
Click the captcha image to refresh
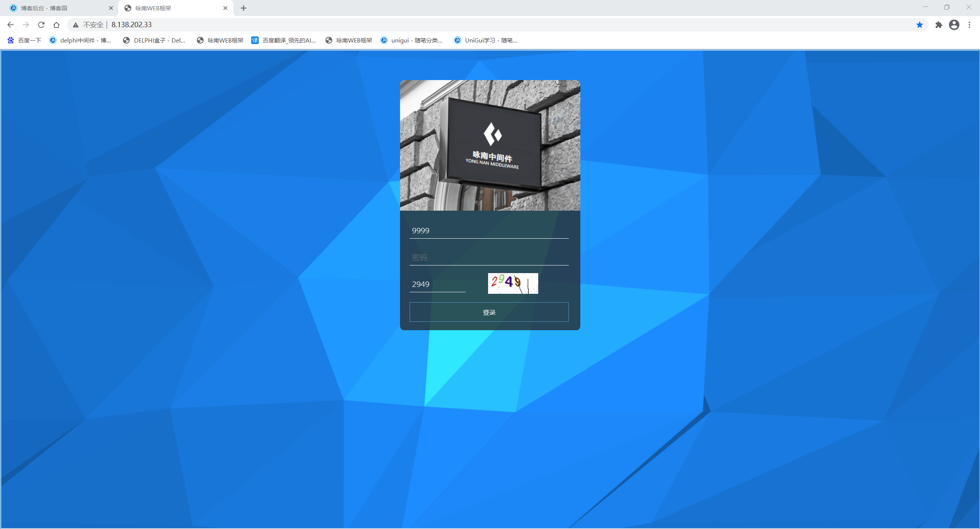pyautogui.click(x=513, y=283)
